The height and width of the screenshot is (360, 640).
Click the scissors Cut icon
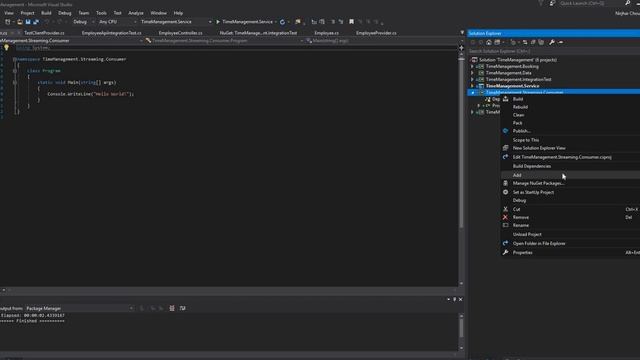tap(505, 209)
